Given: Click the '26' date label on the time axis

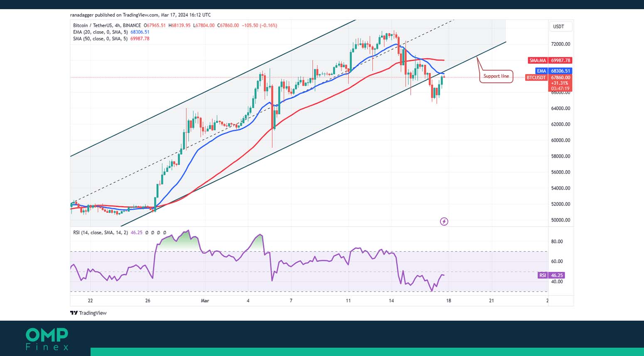Looking at the screenshot, I should pos(147,301).
